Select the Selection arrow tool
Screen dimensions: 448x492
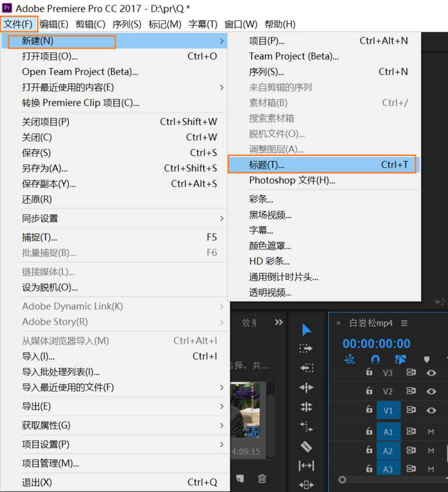(306, 330)
